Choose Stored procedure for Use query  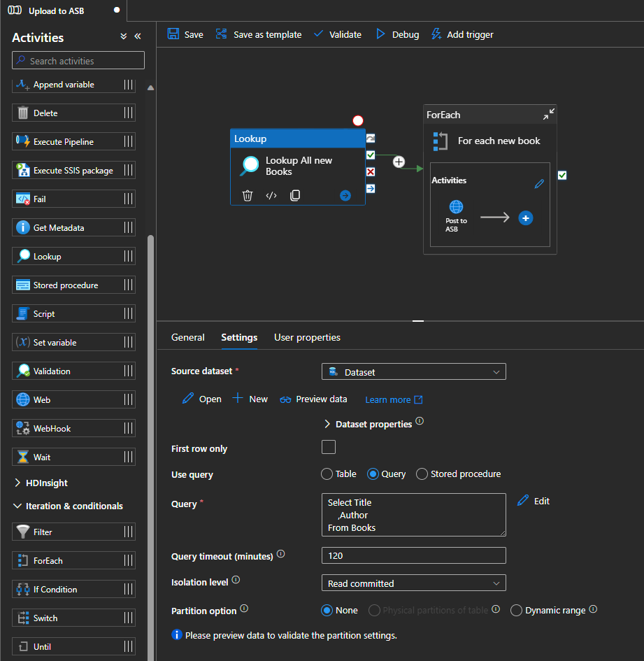coord(422,474)
